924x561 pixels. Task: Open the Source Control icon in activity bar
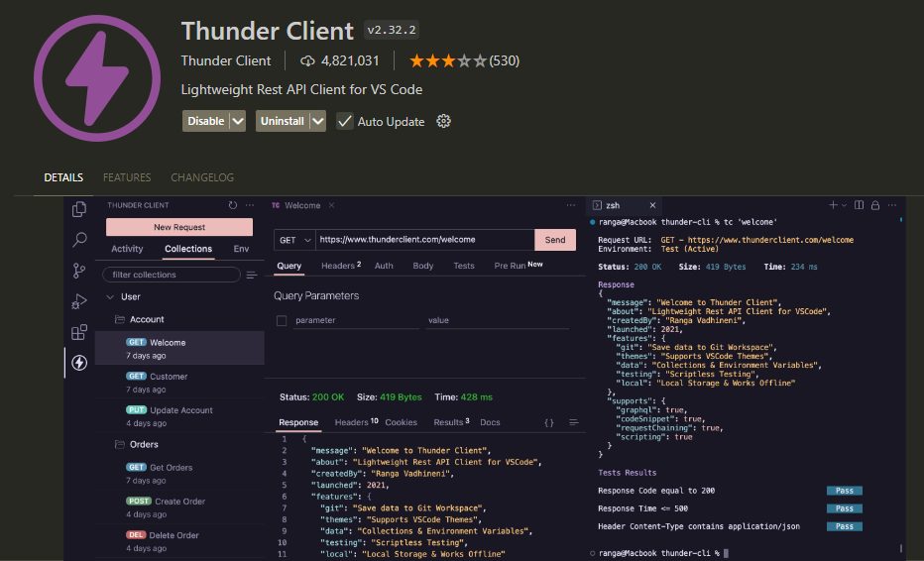pos(79,271)
